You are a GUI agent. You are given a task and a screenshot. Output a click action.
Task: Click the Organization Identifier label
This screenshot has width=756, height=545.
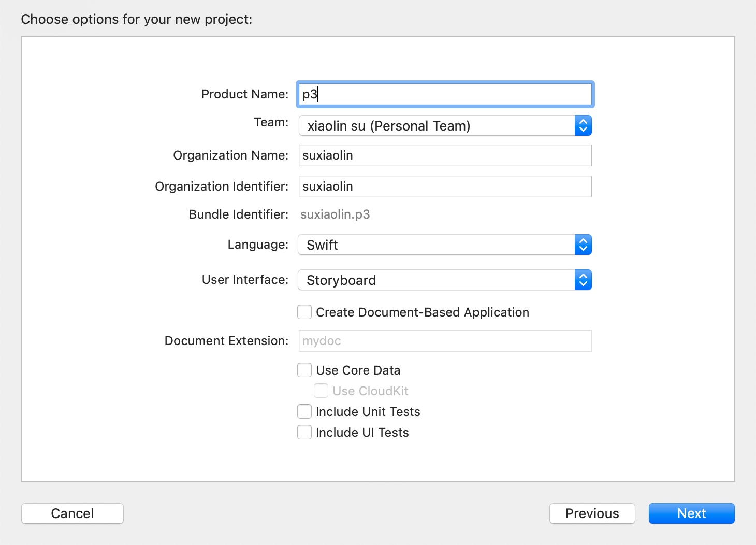222,187
